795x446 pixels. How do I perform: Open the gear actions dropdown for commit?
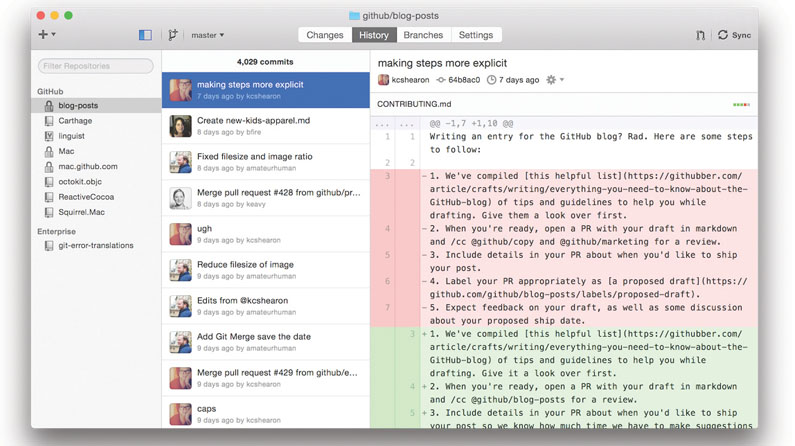click(x=555, y=80)
